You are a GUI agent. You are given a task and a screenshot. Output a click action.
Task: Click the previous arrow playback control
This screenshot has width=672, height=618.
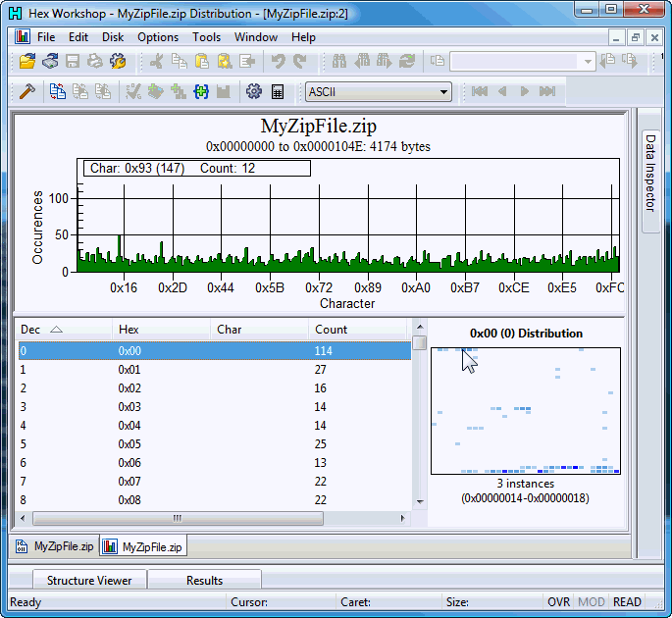click(502, 91)
